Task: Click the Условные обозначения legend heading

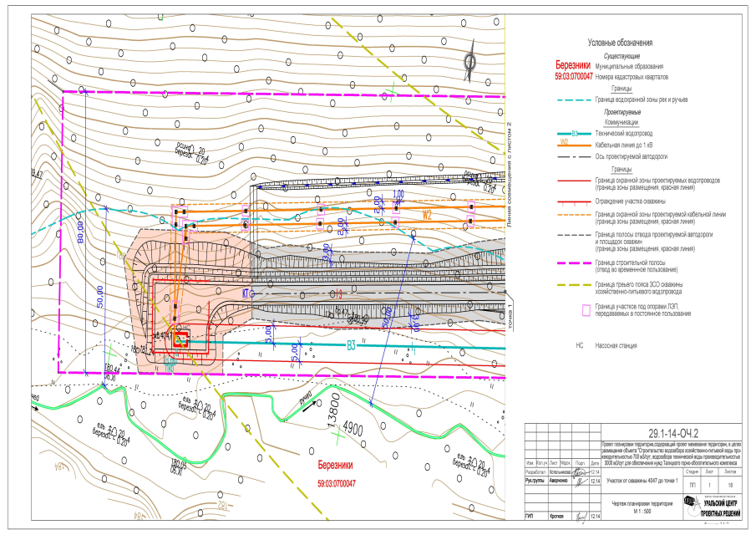Action: 619,43
